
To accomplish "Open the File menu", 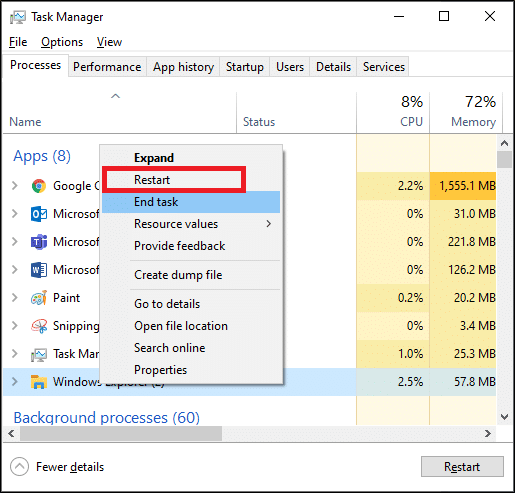I will 18,42.
